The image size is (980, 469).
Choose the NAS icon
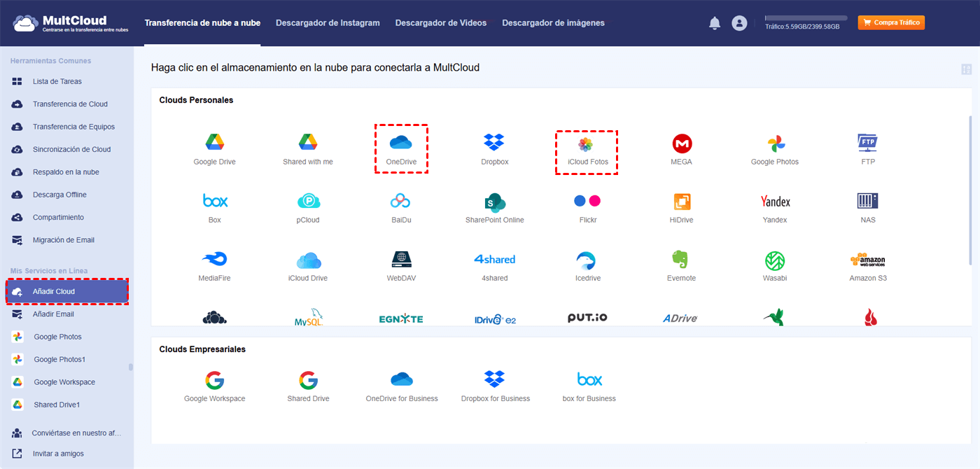868,201
